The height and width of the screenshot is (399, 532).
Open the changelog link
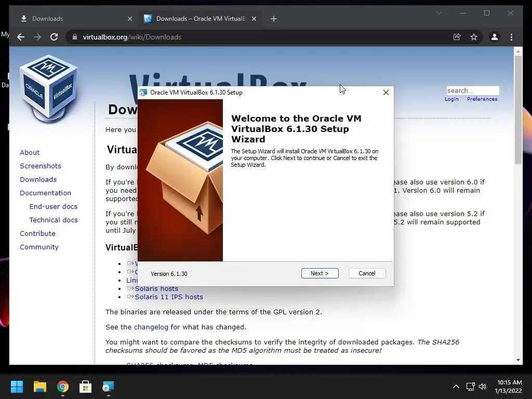(x=151, y=327)
